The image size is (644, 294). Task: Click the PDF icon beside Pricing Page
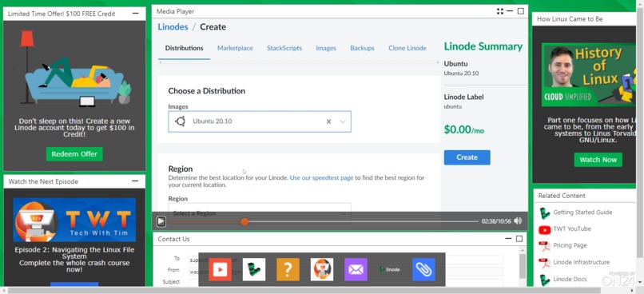pos(545,246)
